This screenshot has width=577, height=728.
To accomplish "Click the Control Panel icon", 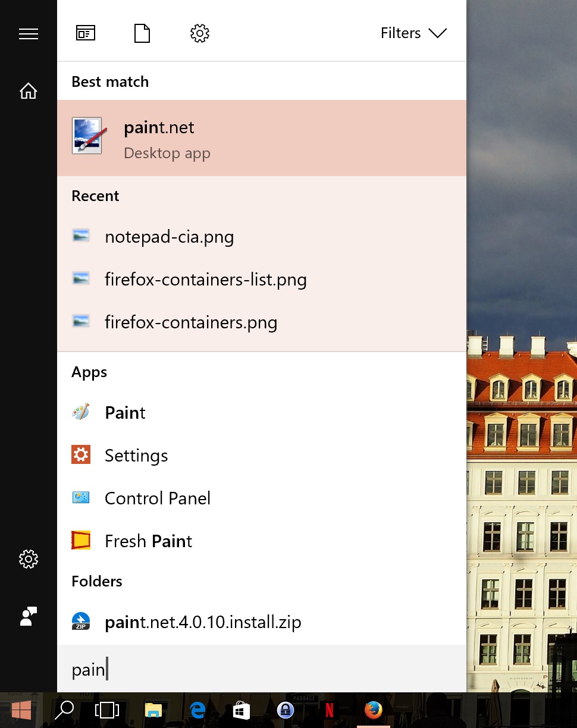I will click(x=81, y=497).
